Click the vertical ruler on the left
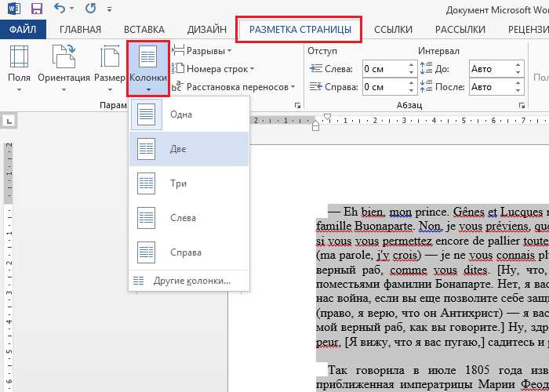This screenshot has height=392, width=549. click(9, 266)
